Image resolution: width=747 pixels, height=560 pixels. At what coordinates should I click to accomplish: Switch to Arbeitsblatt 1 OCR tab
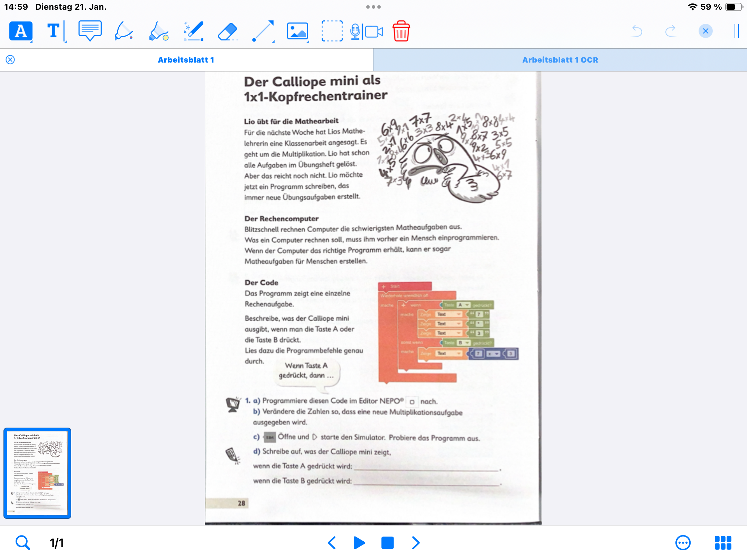tap(560, 60)
